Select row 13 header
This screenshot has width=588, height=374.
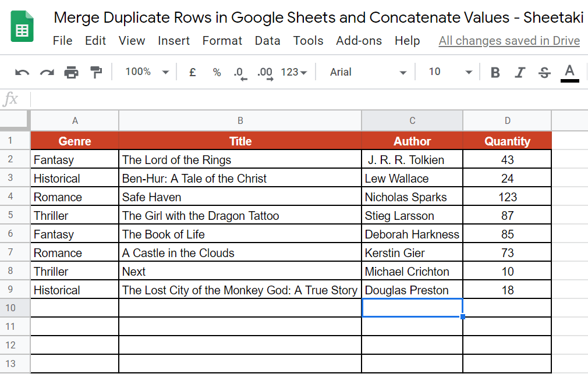coord(15,364)
